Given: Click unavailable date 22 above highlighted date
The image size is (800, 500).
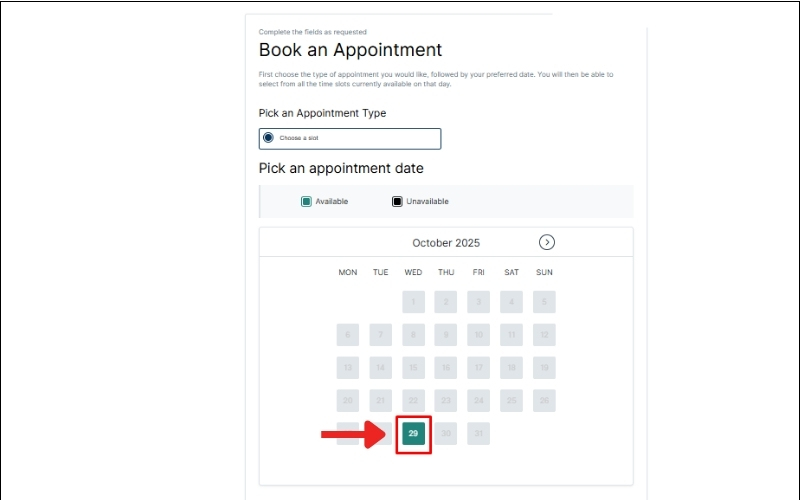Looking at the screenshot, I should (x=413, y=400).
